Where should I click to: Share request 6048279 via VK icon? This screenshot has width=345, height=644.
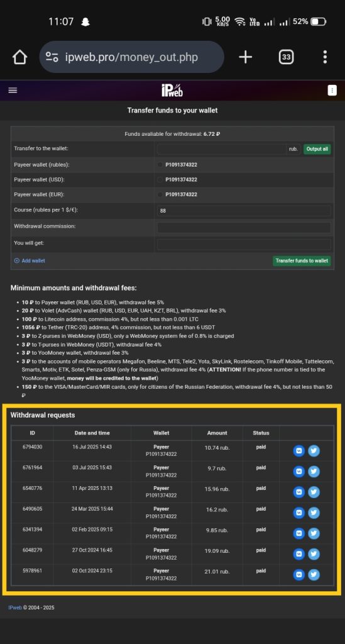(x=299, y=554)
